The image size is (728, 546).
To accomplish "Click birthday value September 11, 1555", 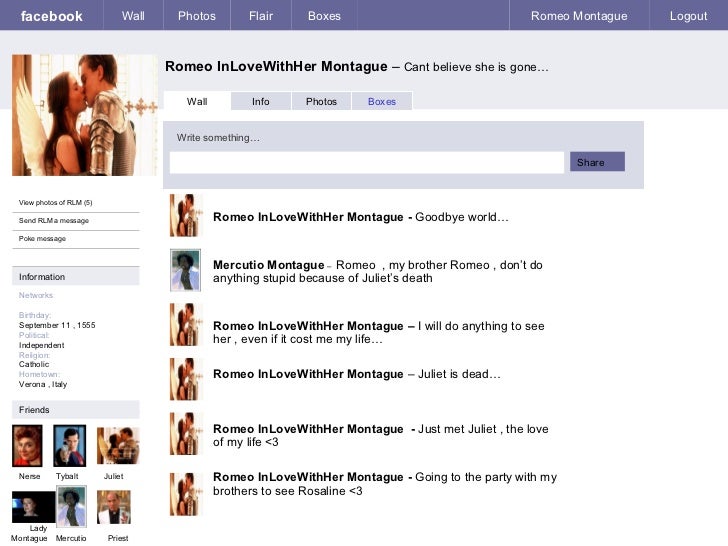I will click(57, 325).
